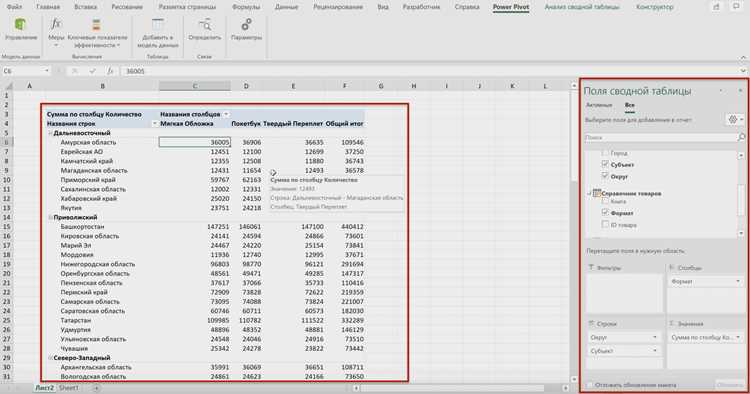
Task: Click the comments icon at the ribbon's far right
Action: [x=736, y=7]
